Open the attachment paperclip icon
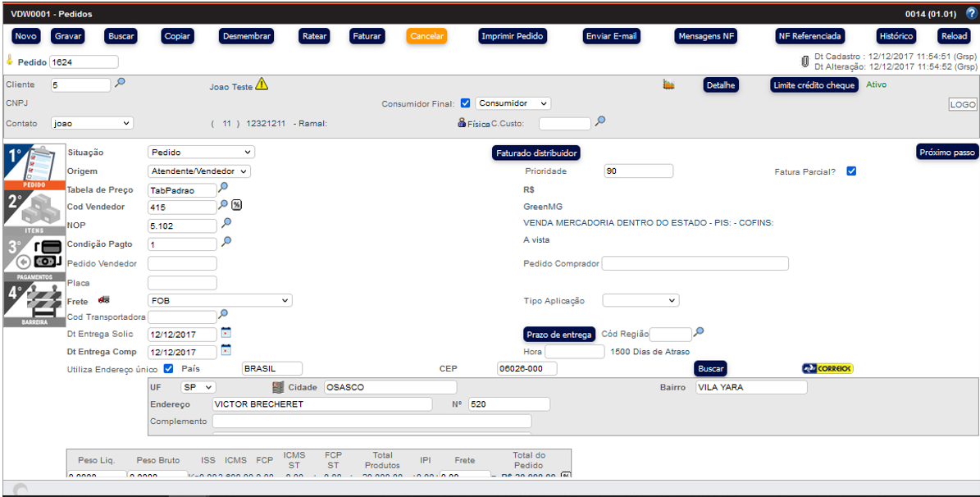The image size is (980, 497). click(805, 61)
